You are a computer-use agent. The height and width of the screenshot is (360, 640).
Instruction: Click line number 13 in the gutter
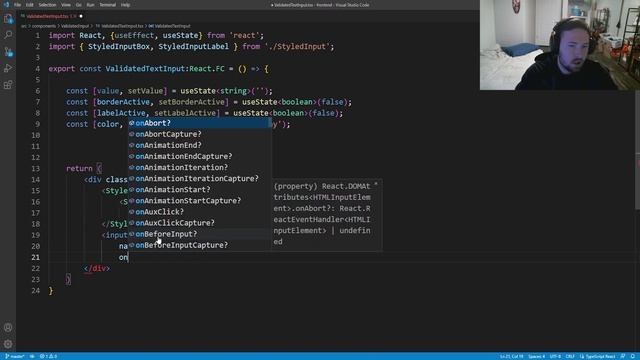pyautogui.click(x=36, y=168)
